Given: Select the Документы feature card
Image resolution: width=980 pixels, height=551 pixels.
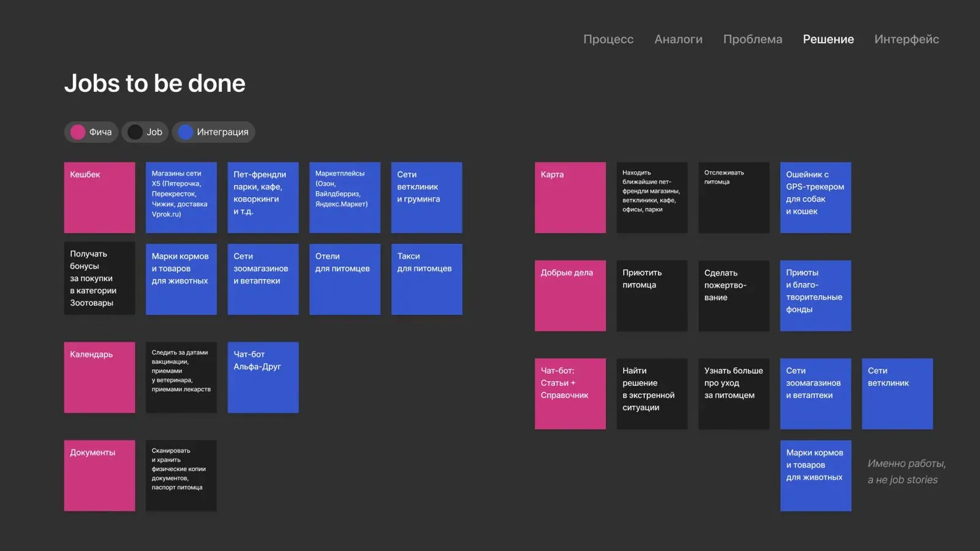Looking at the screenshot, I should pos(99,475).
